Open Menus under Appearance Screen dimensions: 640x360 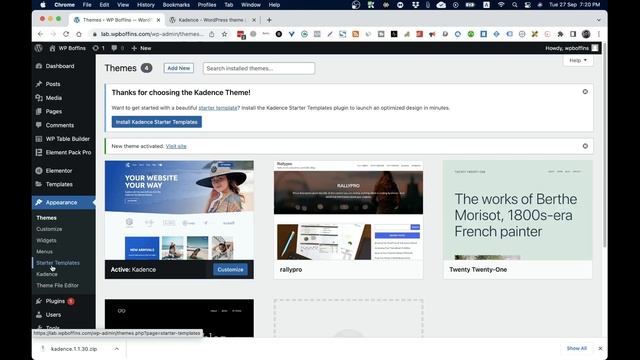pyautogui.click(x=44, y=252)
